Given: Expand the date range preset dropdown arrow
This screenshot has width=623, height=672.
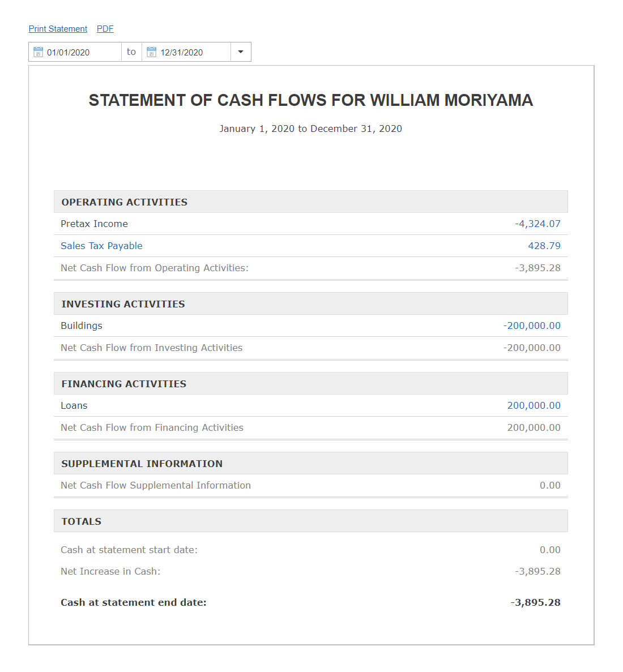Looking at the screenshot, I should pos(241,52).
